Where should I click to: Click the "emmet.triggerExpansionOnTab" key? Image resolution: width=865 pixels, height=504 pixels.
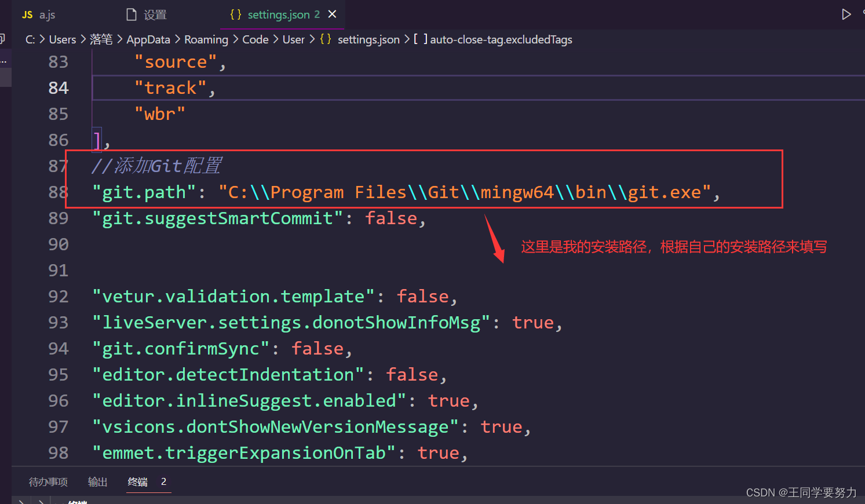point(244,453)
